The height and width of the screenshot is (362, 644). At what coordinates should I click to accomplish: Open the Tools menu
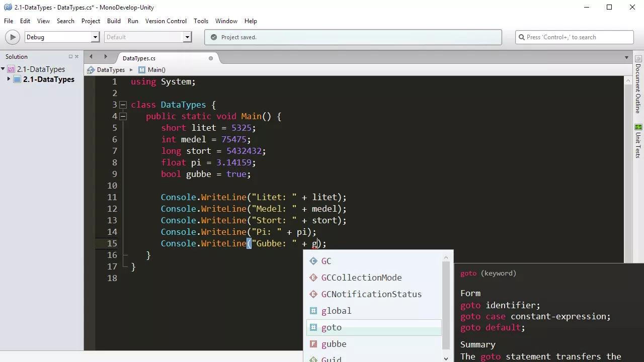(201, 21)
